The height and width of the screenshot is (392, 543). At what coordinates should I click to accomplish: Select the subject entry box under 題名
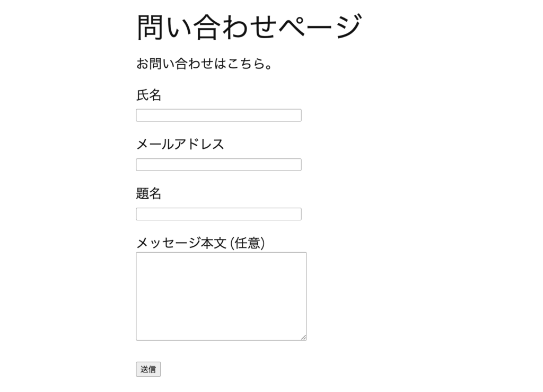coord(218,214)
